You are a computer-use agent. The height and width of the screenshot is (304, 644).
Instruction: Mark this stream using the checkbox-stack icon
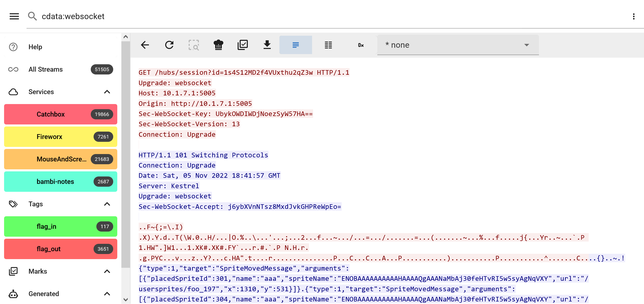[242, 45]
